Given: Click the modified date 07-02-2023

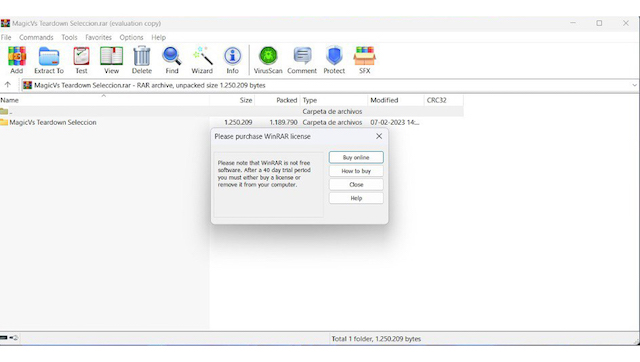Looking at the screenshot, I should coord(395,122).
